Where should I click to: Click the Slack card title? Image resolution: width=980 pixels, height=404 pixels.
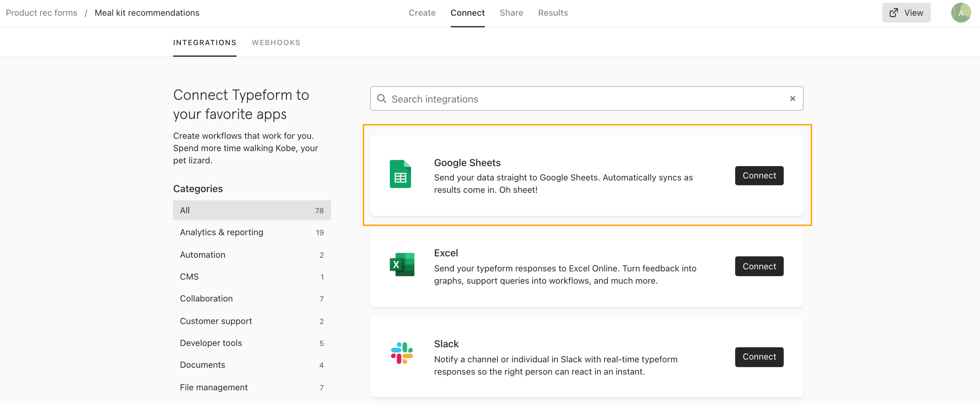[446, 344]
